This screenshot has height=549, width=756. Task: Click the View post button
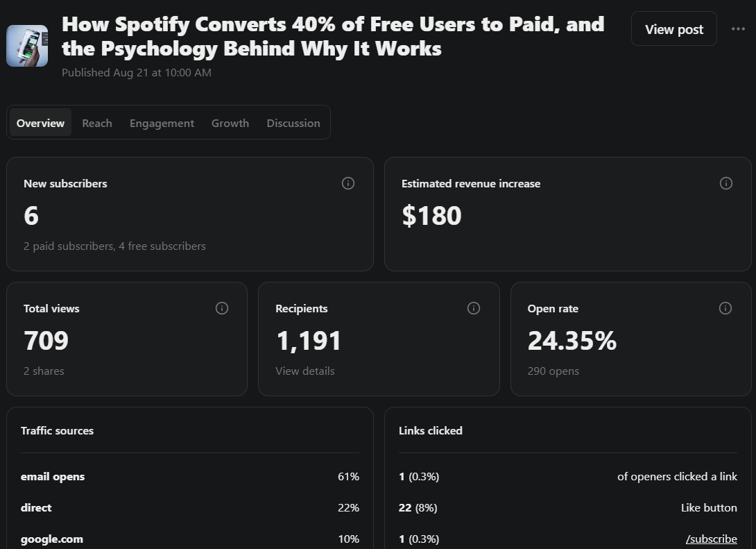click(x=673, y=29)
